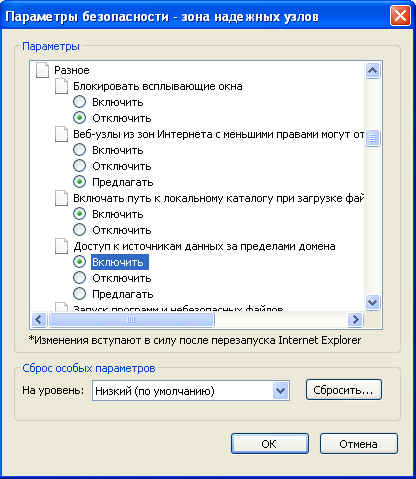Image resolution: width=416 pixels, height=479 pixels.
Task: Click icon next to Блокировать всплывающие окна
Action: (61, 86)
